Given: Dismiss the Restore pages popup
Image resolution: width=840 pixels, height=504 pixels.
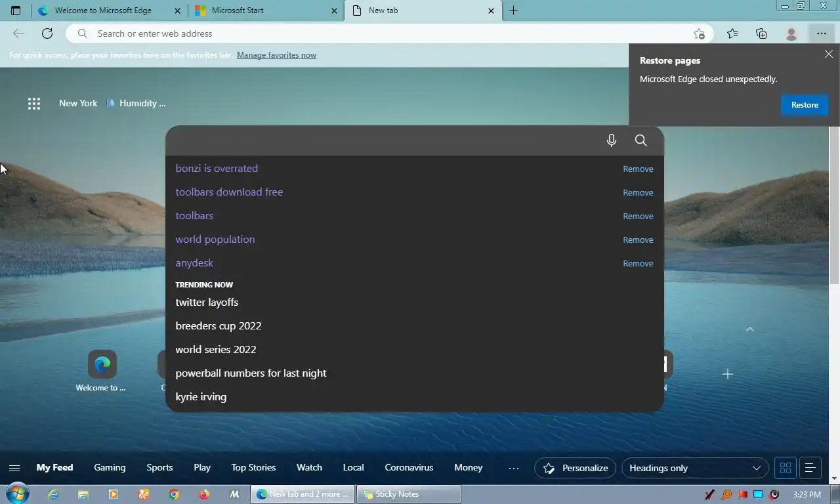Looking at the screenshot, I should click(x=829, y=54).
